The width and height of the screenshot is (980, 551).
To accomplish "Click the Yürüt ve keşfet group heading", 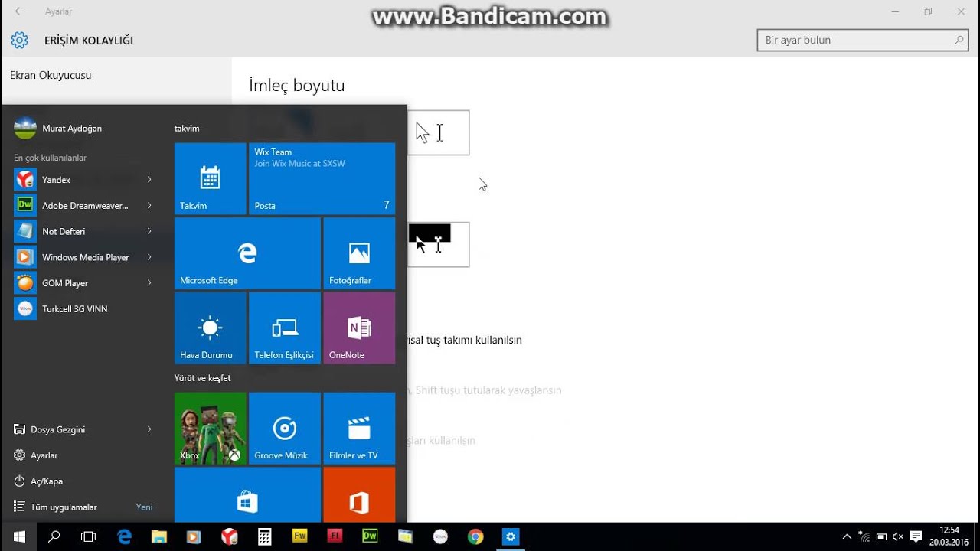I will click(202, 378).
